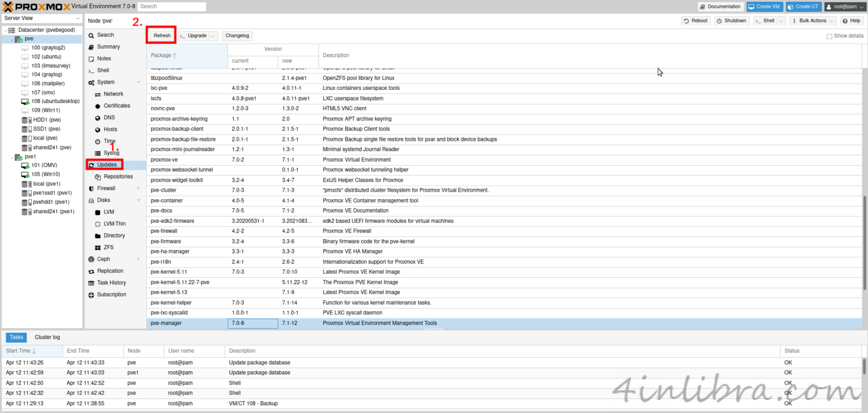This screenshot has height=413, width=868.
Task: Click the Firewall shield icon
Action: coord(92,188)
